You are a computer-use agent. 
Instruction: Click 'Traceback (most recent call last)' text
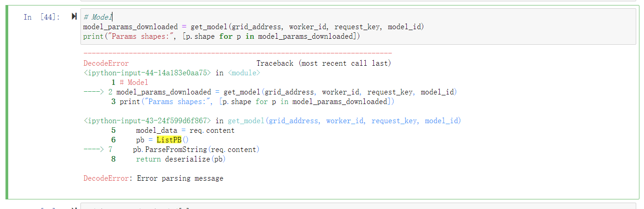click(x=323, y=63)
